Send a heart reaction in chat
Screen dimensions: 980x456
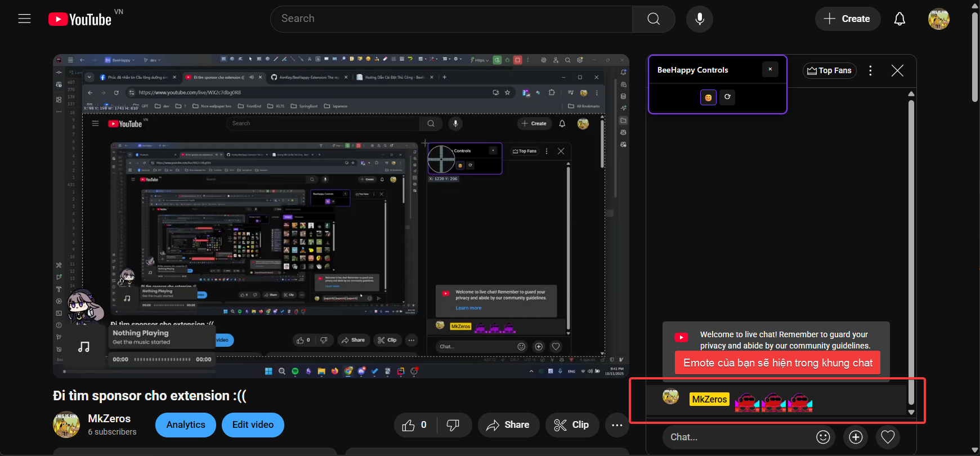coord(888,437)
